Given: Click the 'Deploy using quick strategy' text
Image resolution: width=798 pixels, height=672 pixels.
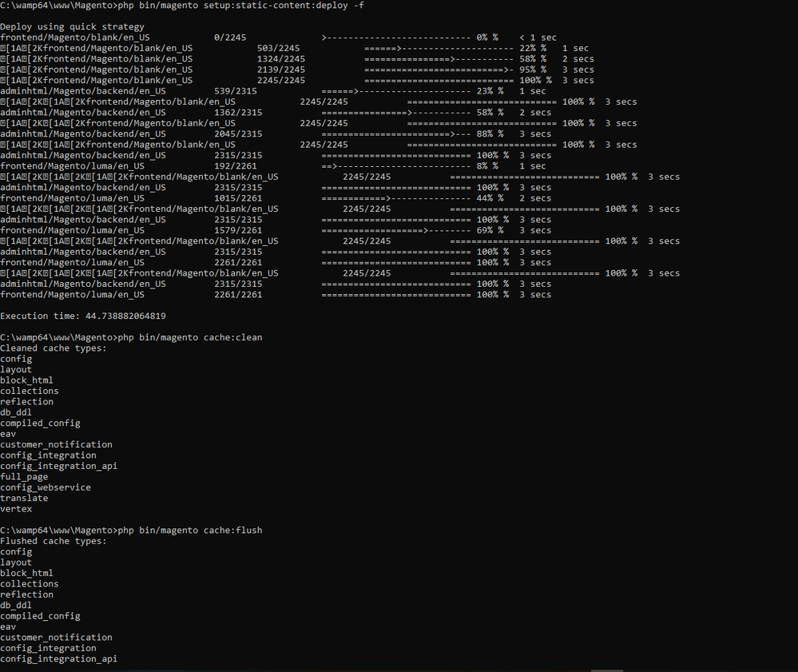Looking at the screenshot, I should pos(72,27).
